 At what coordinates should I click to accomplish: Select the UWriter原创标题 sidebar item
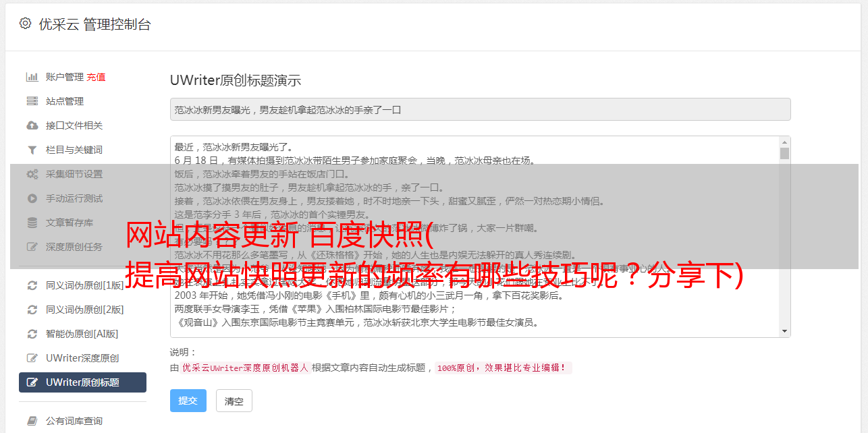82,382
